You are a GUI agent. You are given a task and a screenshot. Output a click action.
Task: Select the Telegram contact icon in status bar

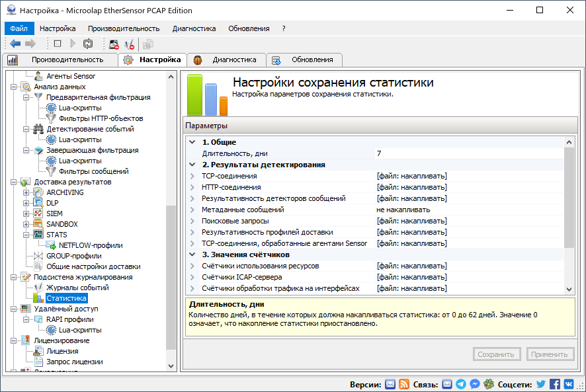460,383
